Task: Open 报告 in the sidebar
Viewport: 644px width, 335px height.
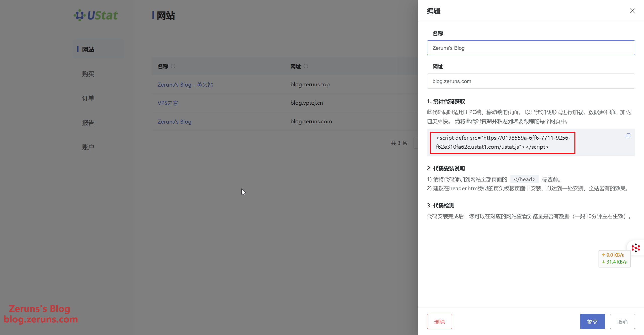Action: pos(88,123)
